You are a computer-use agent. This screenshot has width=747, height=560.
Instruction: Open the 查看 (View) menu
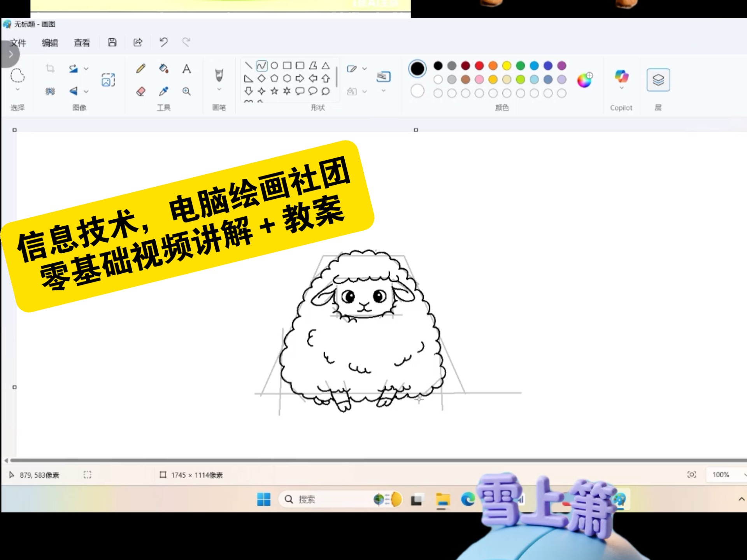(81, 43)
